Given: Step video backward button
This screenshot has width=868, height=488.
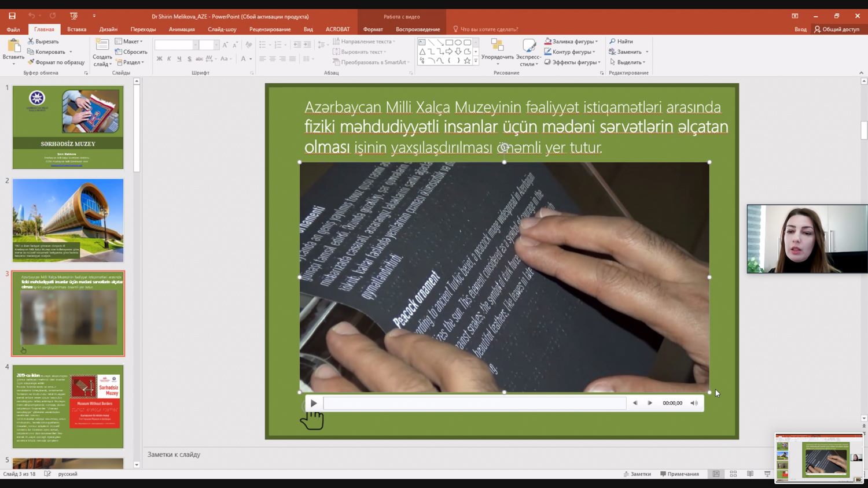Looking at the screenshot, I should tap(635, 403).
